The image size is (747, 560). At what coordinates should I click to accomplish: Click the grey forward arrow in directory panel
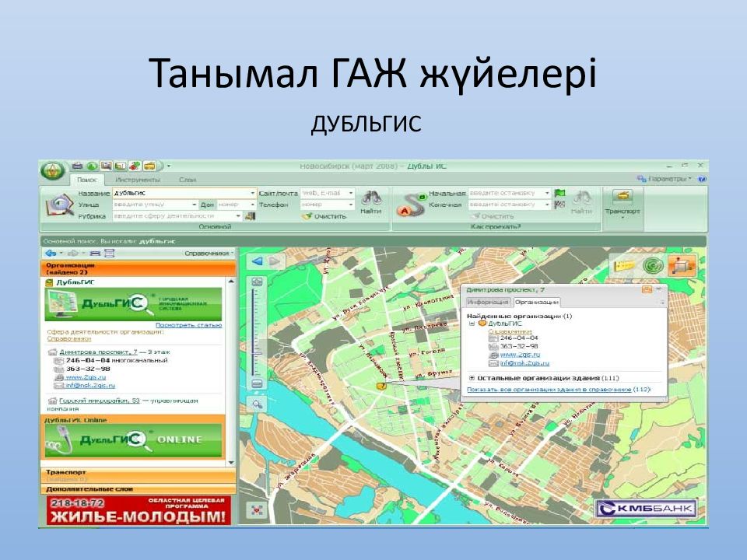pos(73,254)
